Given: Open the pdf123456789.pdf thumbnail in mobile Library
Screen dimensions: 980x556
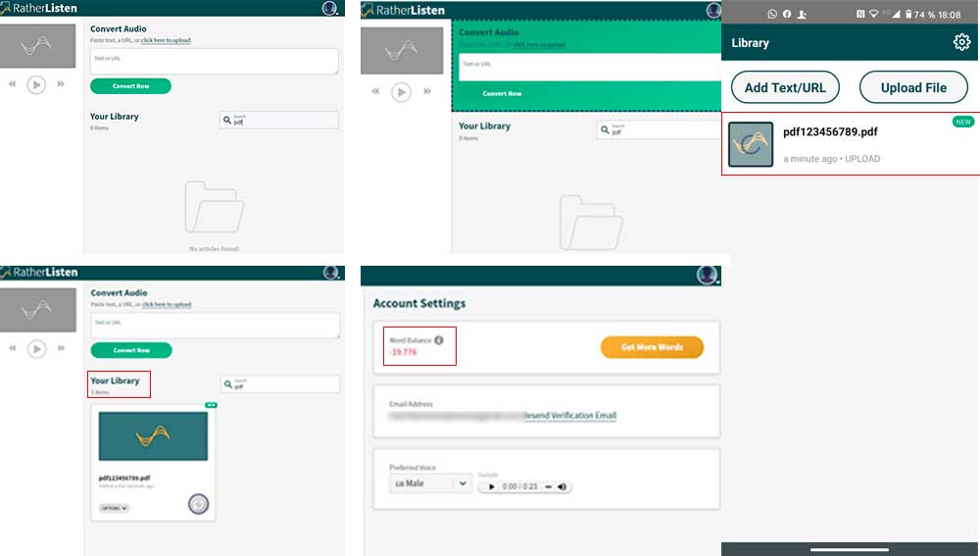Looking at the screenshot, I should tap(751, 144).
